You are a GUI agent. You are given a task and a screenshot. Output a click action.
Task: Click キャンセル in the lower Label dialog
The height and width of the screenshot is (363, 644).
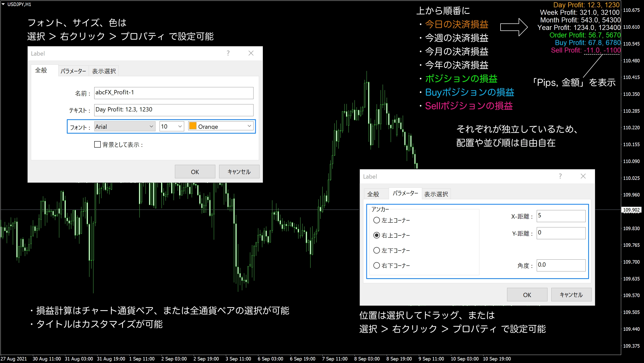point(571,295)
